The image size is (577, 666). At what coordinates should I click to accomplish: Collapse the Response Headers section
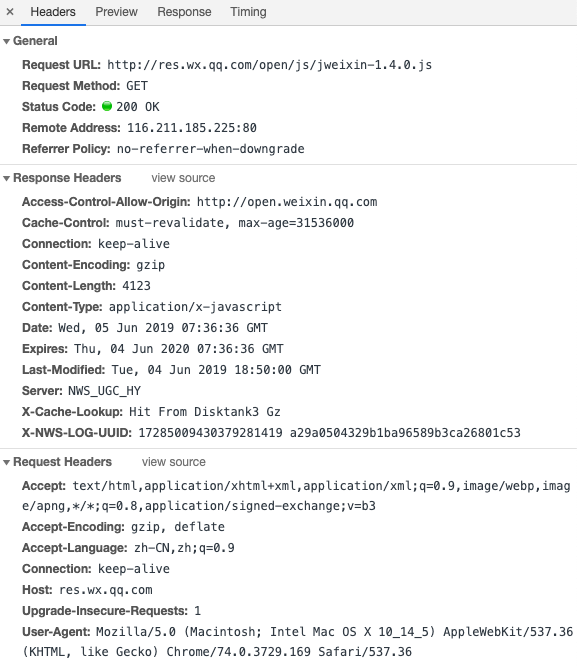(x=6, y=178)
